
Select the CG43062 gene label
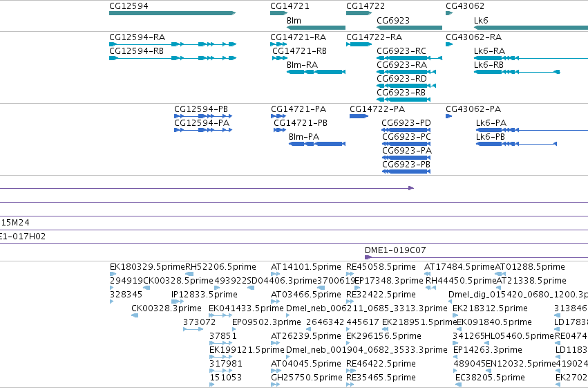tap(465, 6)
